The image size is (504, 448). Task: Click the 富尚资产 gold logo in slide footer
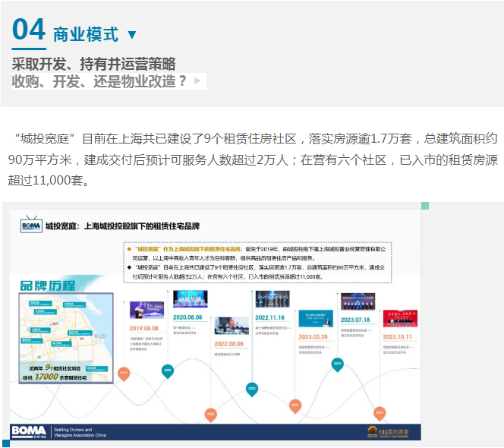(388, 431)
